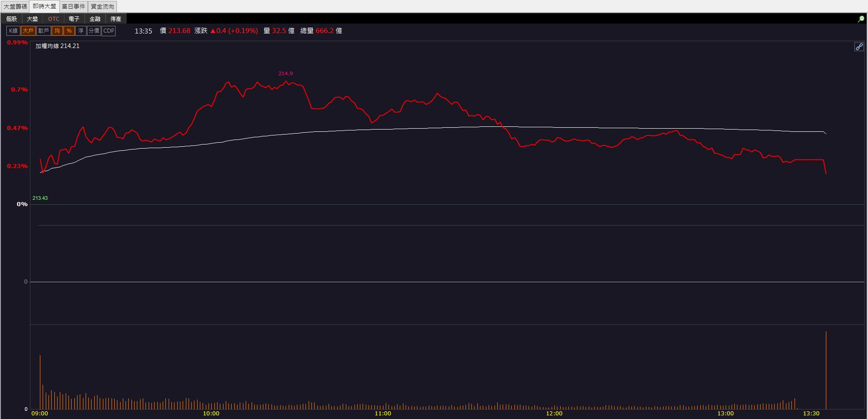Choose the 大盤 market tab

(32, 19)
